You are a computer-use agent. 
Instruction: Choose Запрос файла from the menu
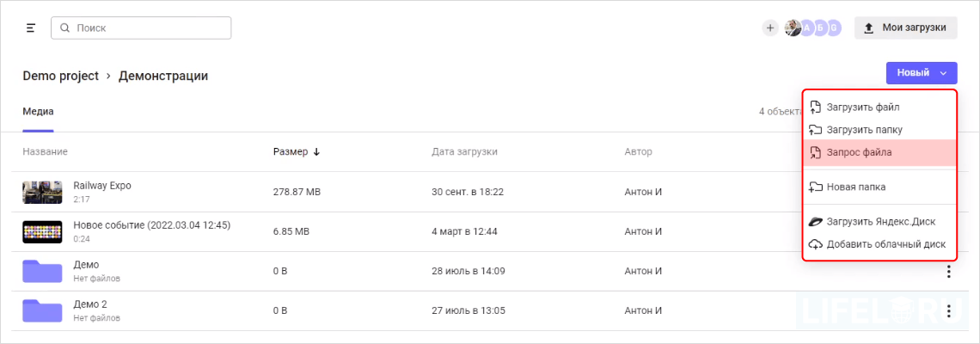859,152
